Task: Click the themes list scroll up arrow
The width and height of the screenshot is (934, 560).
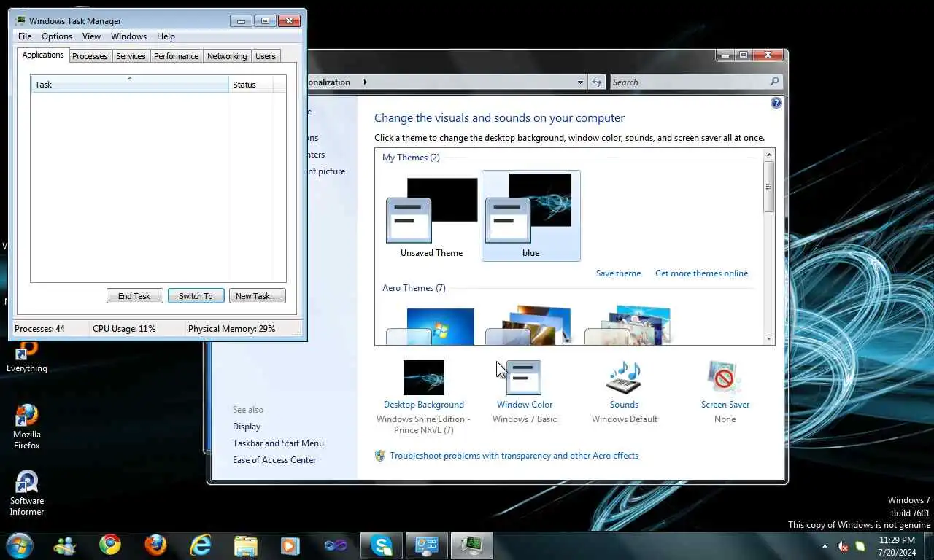Action: pos(768,155)
